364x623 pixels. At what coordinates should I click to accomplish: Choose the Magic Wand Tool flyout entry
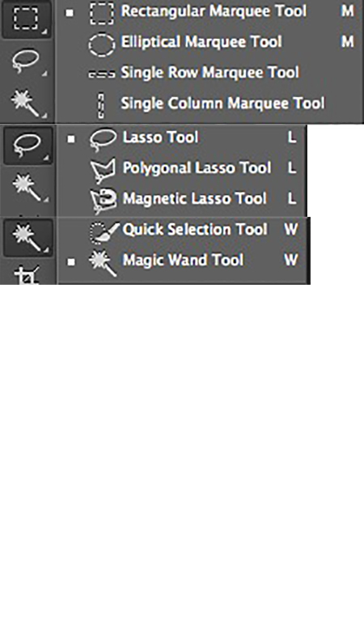coord(184,261)
